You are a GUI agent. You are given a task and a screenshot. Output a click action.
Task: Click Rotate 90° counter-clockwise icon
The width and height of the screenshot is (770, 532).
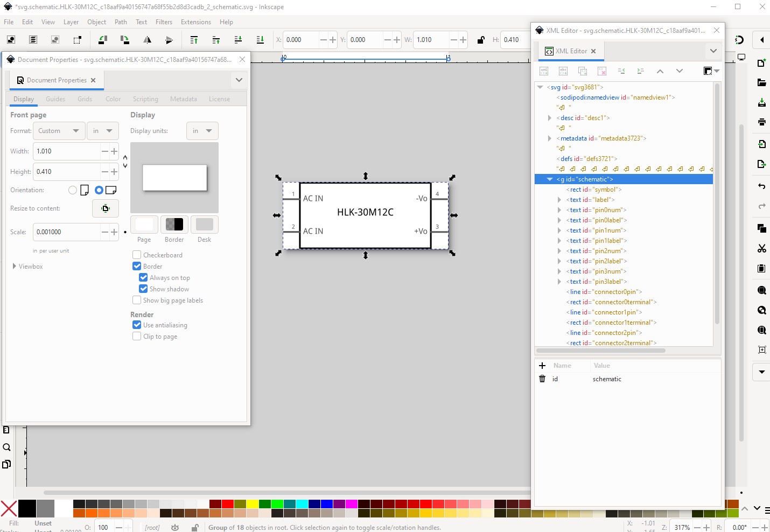coord(102,40)
